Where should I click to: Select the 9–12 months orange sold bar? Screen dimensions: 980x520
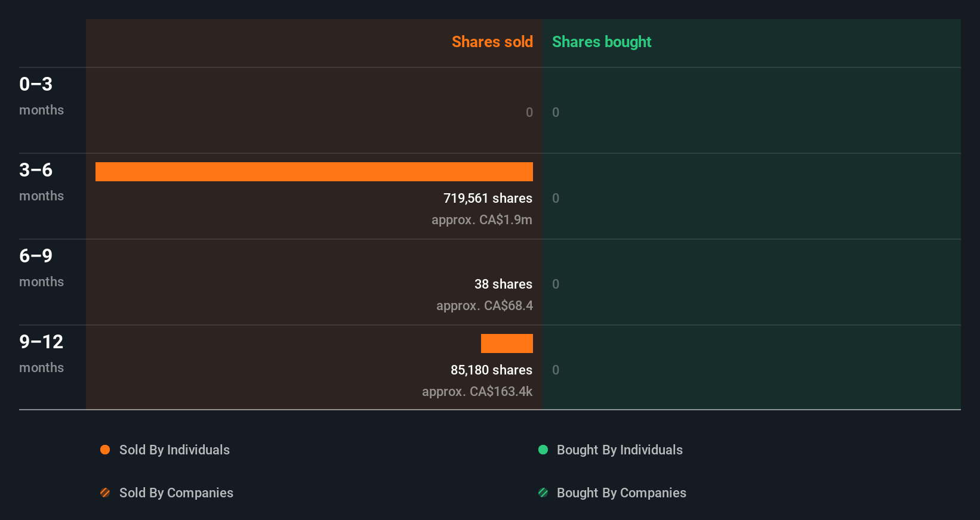click(x=507, y=343)
